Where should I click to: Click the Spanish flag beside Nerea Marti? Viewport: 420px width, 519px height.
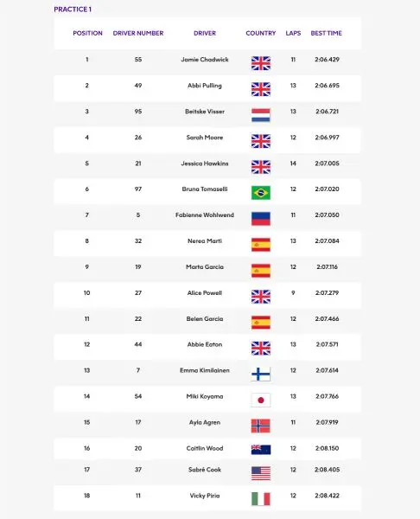click(x=261, y=245)
